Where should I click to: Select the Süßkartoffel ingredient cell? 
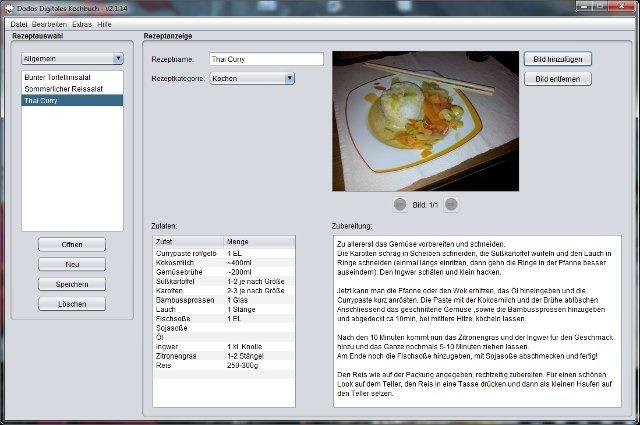[x=189, y=281]
